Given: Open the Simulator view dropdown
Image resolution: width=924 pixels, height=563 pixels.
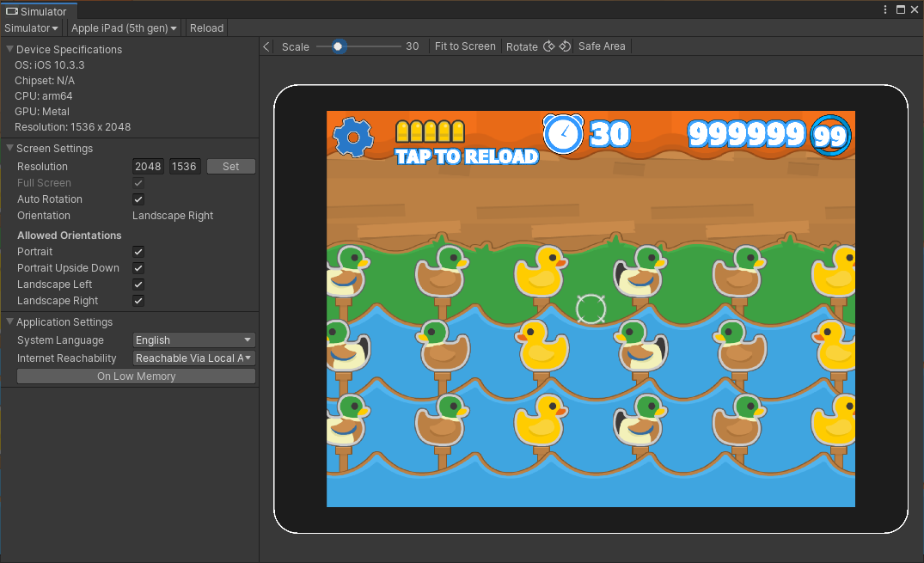Looking at the screenshot, I should pyautogui.click(x=31, y=28).
